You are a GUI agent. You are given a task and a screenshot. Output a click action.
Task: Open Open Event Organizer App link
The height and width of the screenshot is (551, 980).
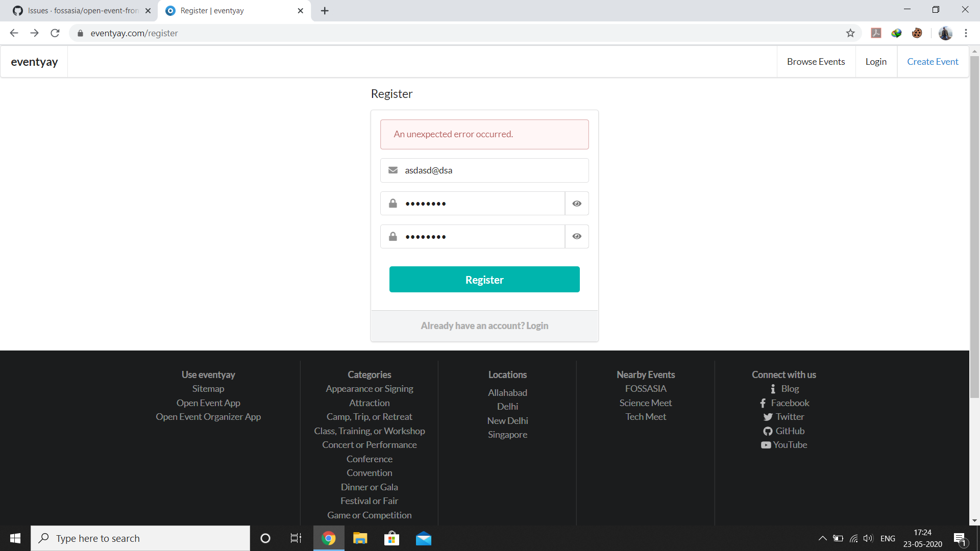208,417
